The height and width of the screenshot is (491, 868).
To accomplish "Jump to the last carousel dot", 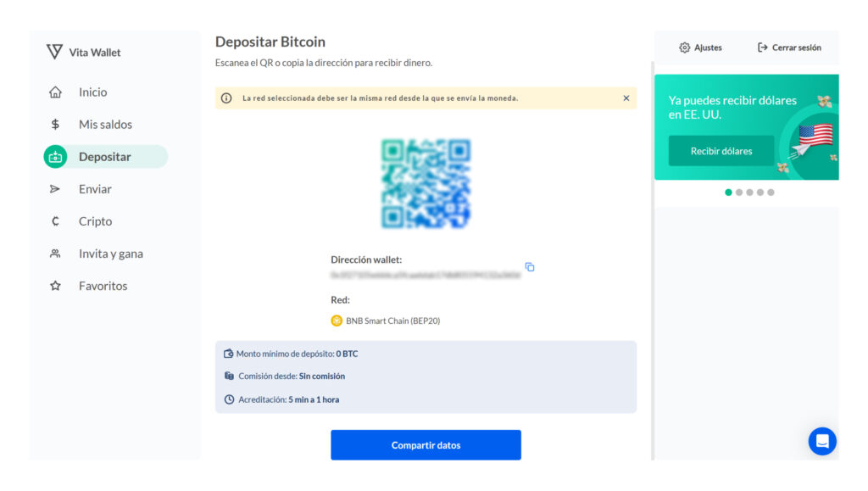I will click(x=771, y=192).
